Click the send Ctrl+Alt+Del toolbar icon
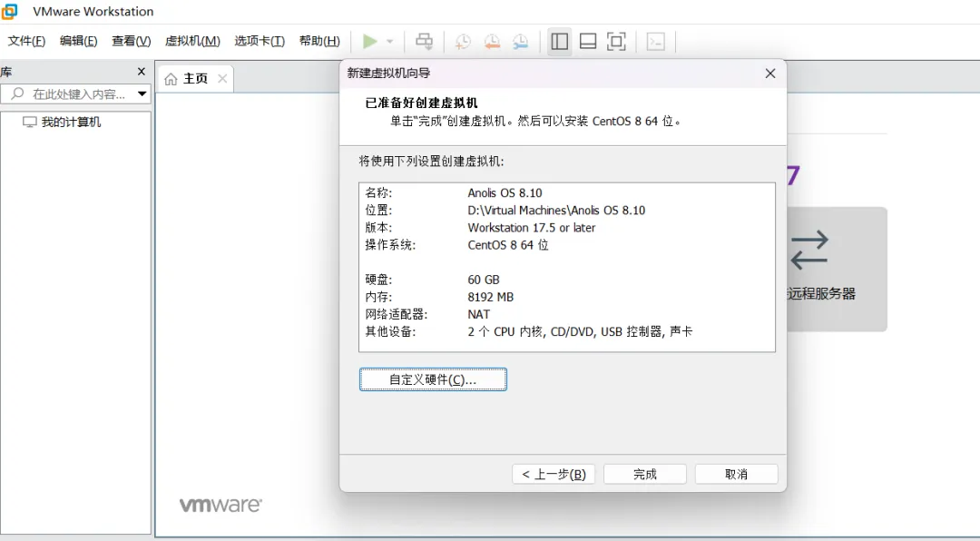980x541 pixels. click(425, 41)
